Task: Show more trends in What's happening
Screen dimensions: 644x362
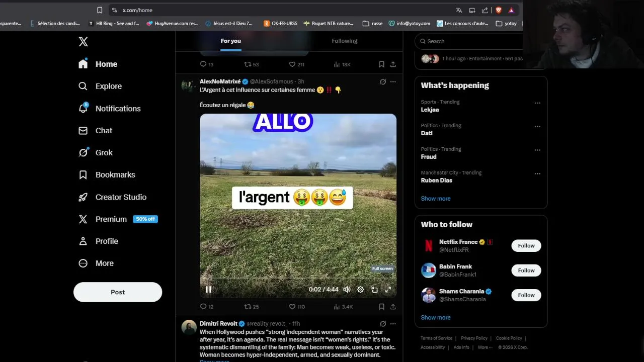Action: pos(436,199)
